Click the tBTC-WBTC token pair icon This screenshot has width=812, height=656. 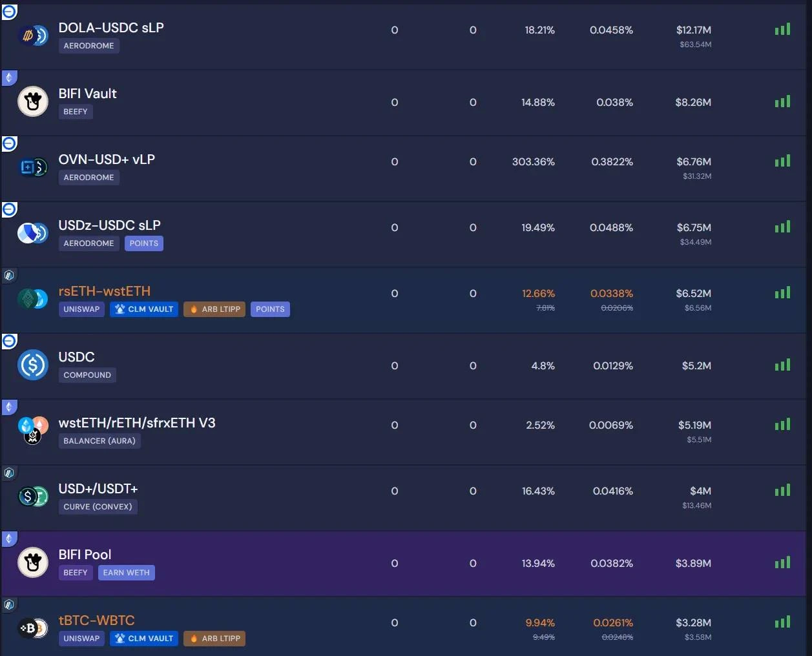[x=32, y=628]
